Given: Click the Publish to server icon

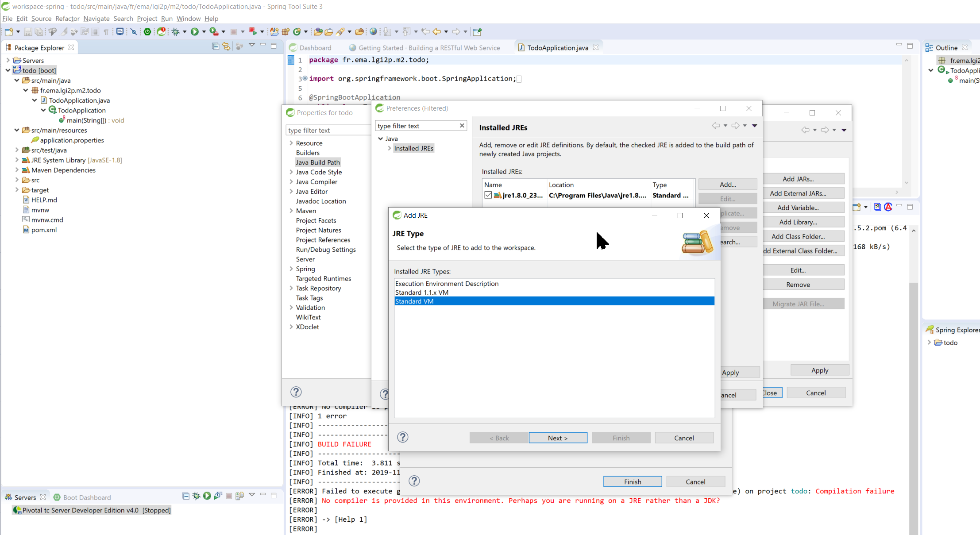Looking at the screenshot, I should [x=240, y=496].
